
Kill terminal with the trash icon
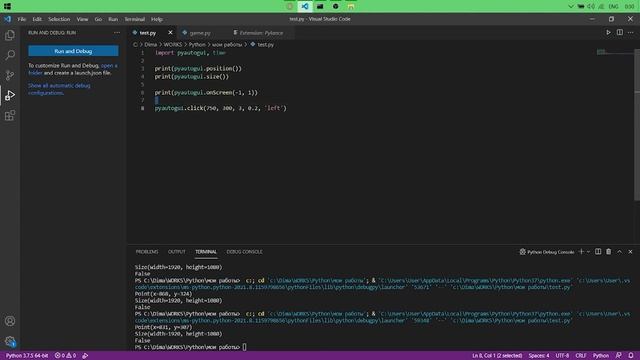point(609,252)
